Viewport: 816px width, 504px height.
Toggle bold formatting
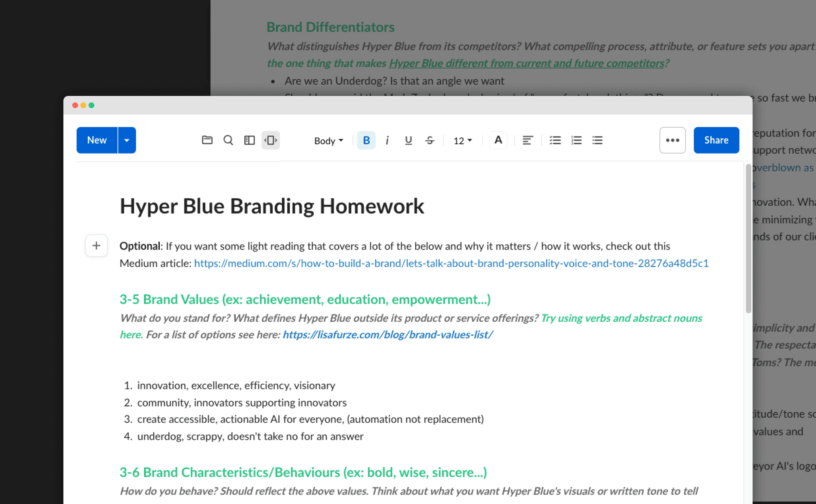click(366, 140)
